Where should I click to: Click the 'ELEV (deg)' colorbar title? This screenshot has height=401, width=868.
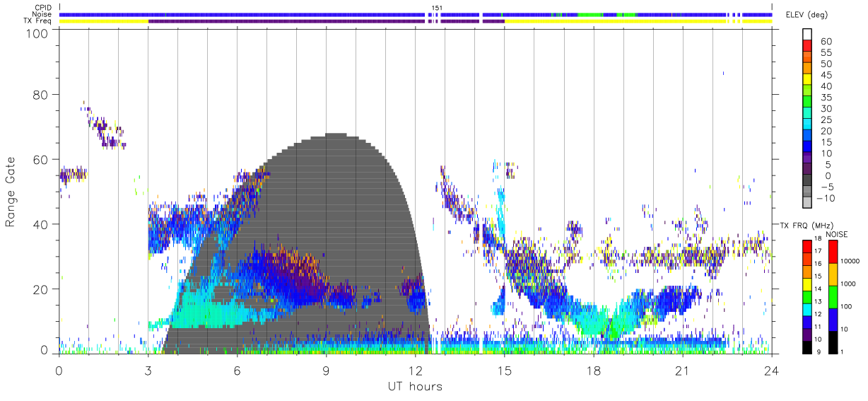(807, 15)
